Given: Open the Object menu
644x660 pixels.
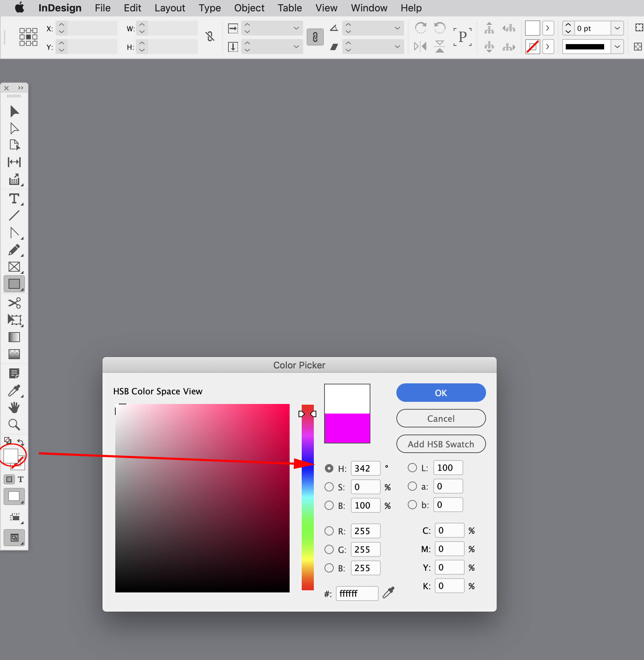Looking at the screenshot, I should point(249,8).
